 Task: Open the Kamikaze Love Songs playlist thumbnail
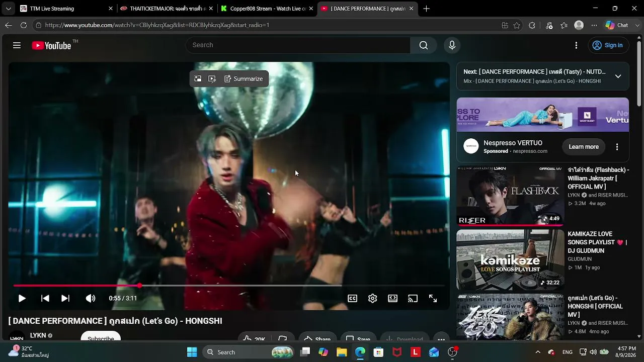(510, 259)
